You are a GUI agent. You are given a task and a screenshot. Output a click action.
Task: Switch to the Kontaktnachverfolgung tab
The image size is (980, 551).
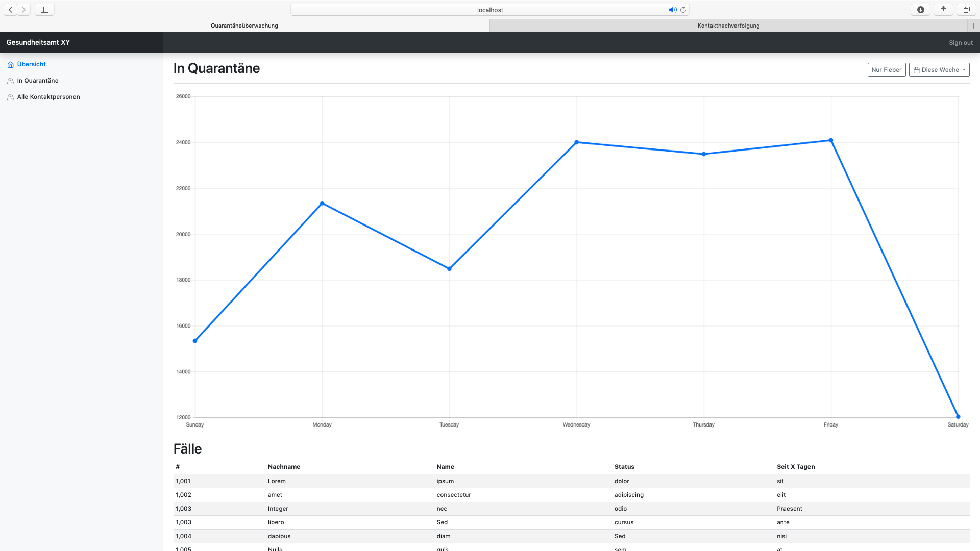click(728, 26)
